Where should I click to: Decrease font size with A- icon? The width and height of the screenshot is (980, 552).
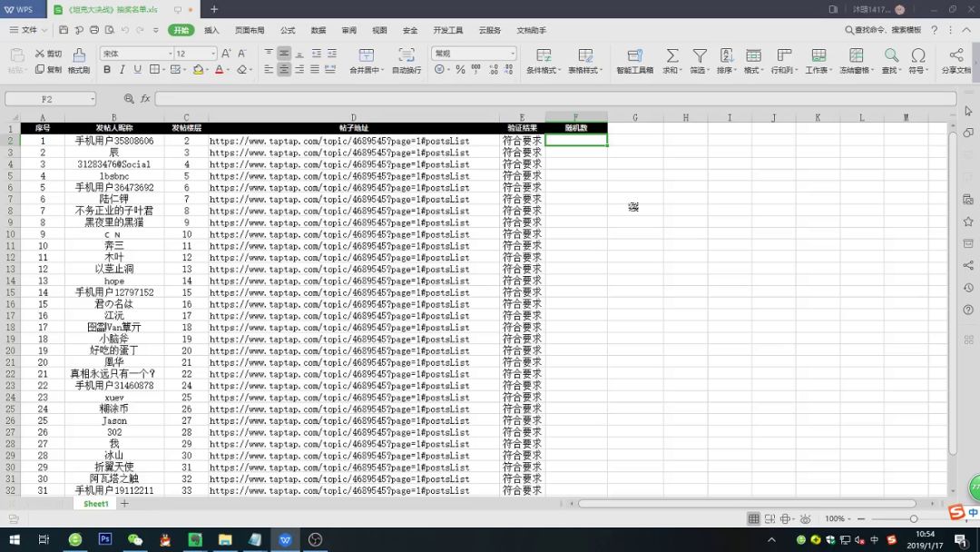pyautogui.click(x=242, y=54)
